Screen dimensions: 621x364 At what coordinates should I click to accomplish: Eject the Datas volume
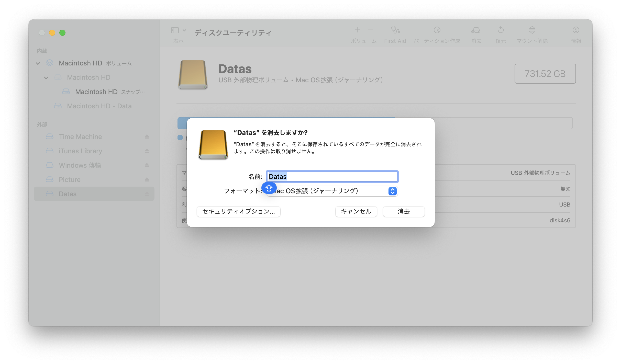coord(147,194)
